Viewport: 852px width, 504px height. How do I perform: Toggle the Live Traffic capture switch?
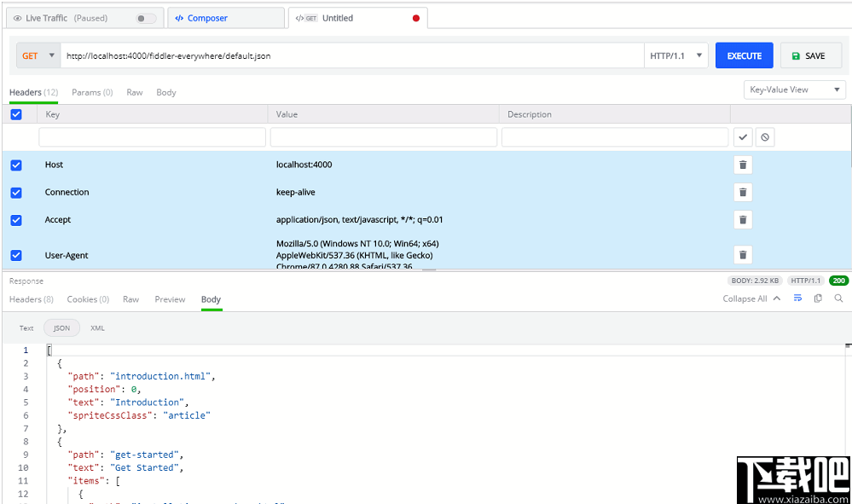[x=146, y=18]
